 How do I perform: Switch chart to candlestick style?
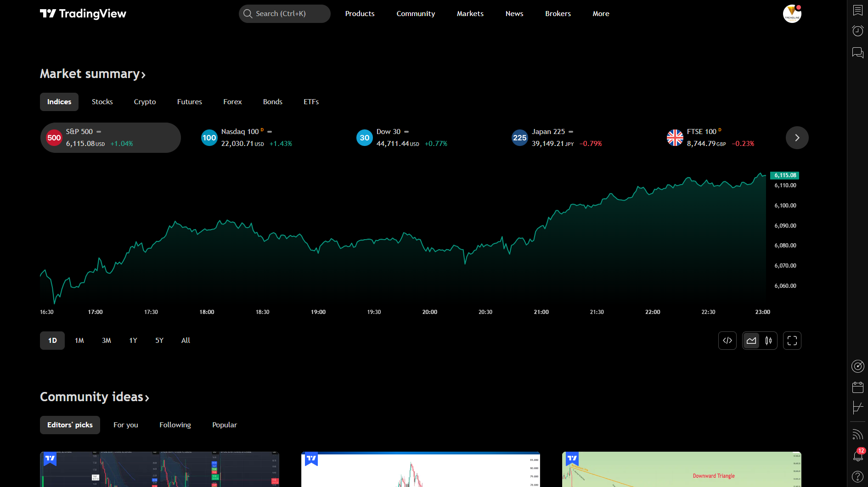pos(768,341)
